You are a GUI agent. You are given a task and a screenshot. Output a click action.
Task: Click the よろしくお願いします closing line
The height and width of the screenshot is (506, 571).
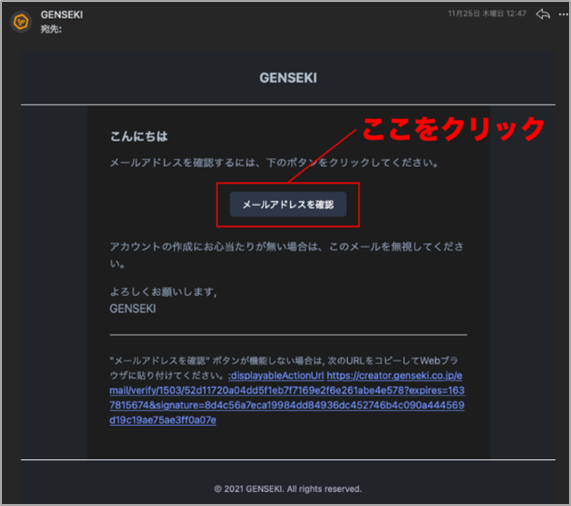163,292
